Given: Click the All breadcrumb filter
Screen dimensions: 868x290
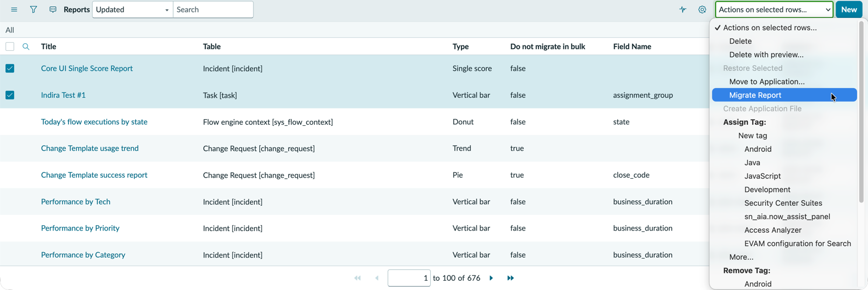Looking at the screenshot, I should 10,30.
